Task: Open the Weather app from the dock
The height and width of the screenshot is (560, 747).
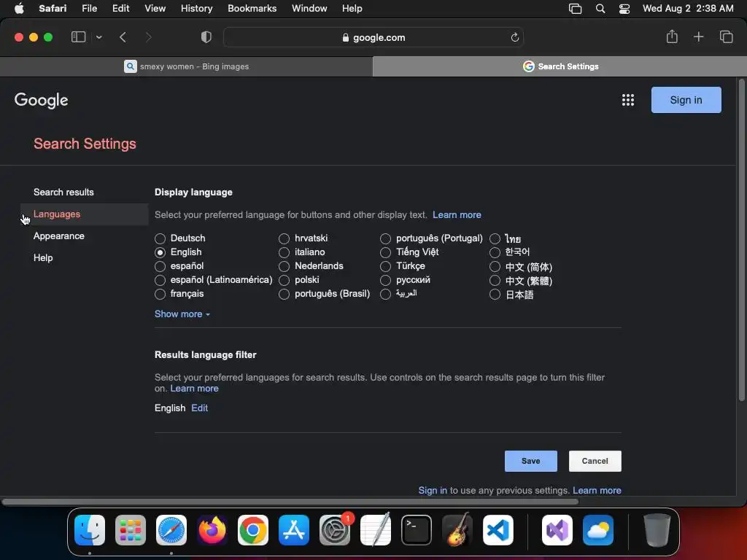Action: [x=598, y=530]
